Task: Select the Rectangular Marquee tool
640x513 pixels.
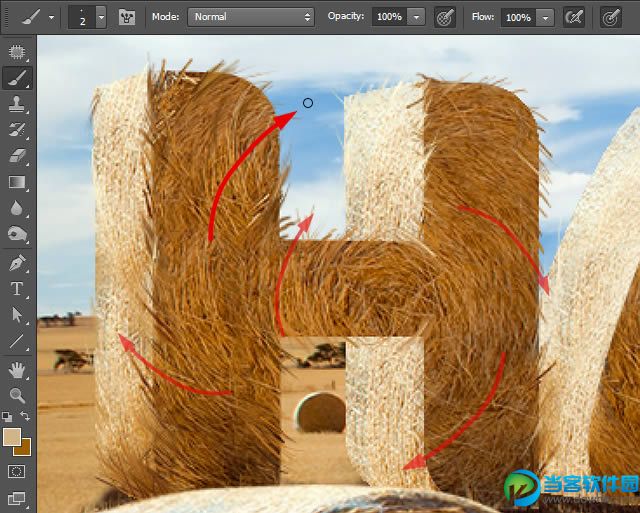Action: pos(17,52)
